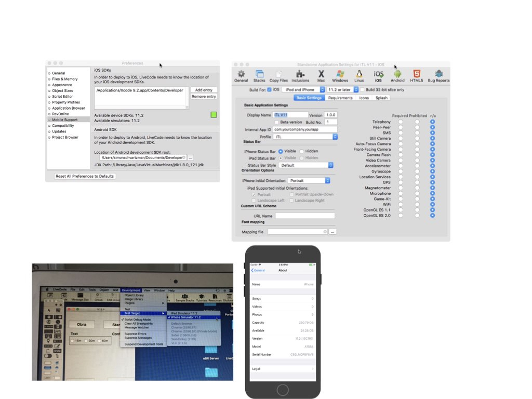
Task: Click the Remove entry button
Action: click(204, 96)
